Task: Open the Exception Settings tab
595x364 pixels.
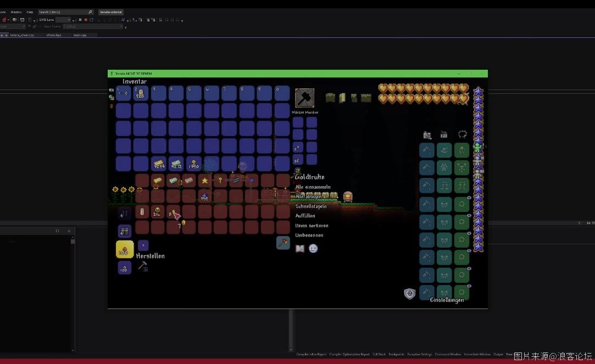Action: [419, 355]
